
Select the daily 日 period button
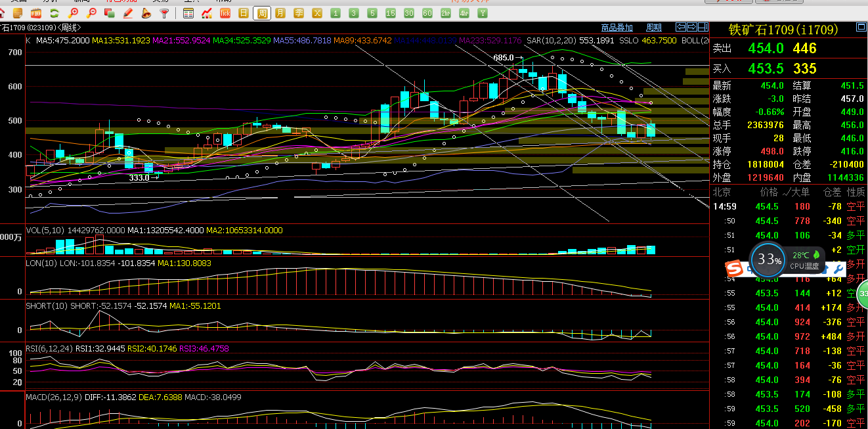(244, 13)
